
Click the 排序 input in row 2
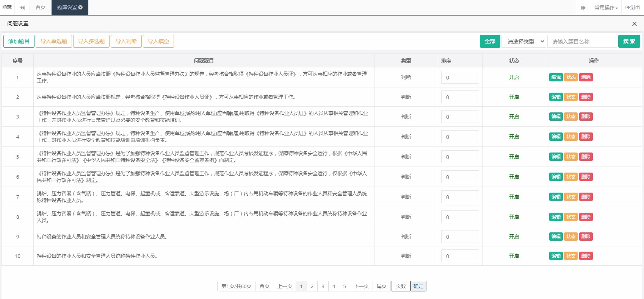(460, 97)
